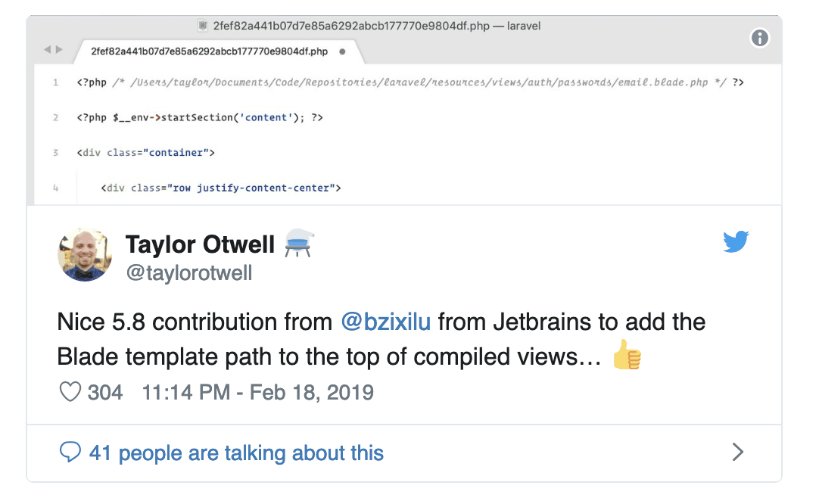Select the 2fef82a441b07d7e85a6292abcb177770e9804df.php tab
This screenshot has height=504, width=819.
(209, 51)
